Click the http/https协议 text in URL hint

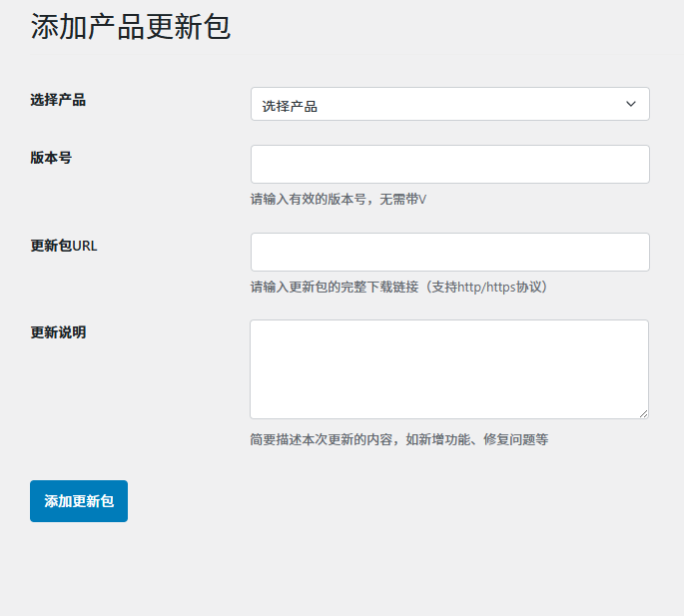(499, 288)
